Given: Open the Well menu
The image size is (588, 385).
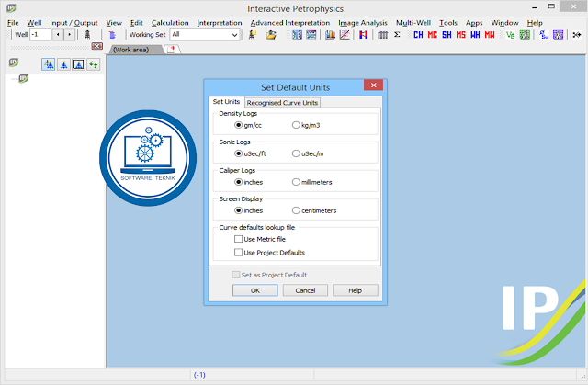Looking at the screenshot, I should point(34,23).
